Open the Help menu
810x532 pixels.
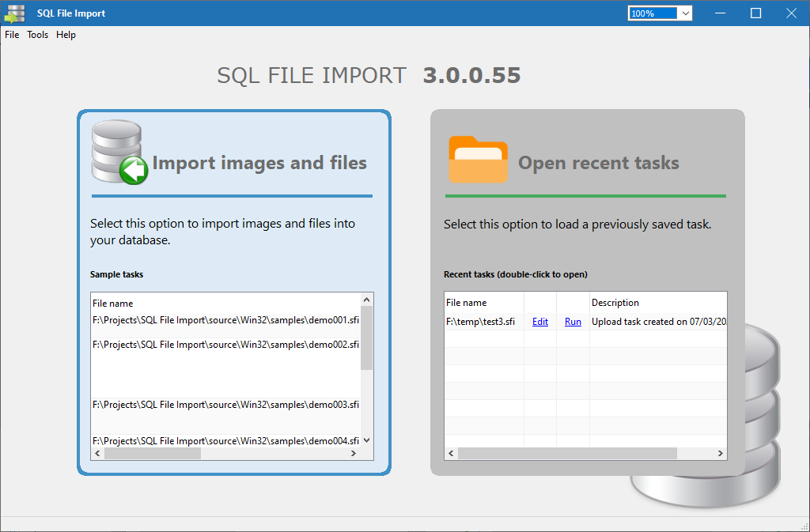click(66, 35)
